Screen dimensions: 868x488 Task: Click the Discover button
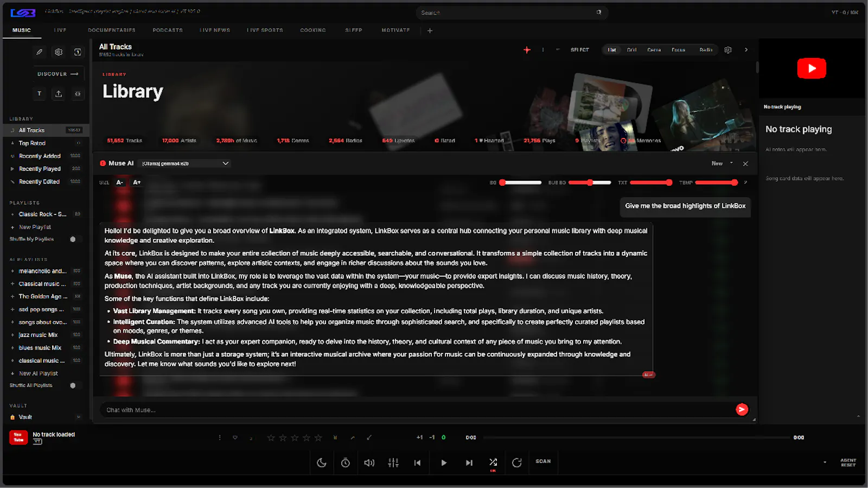click(58, 74)
